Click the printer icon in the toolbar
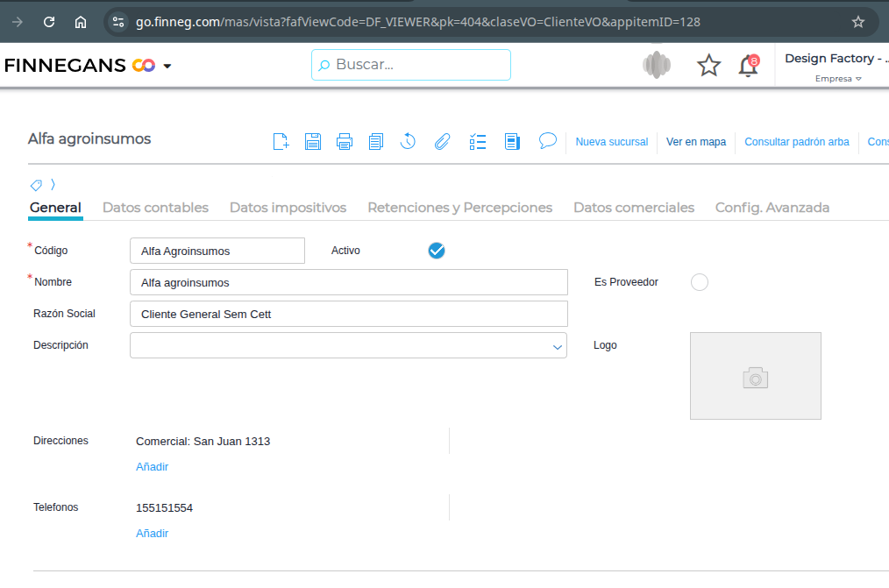This screenshot has height=588, width=889. point(345,141)
